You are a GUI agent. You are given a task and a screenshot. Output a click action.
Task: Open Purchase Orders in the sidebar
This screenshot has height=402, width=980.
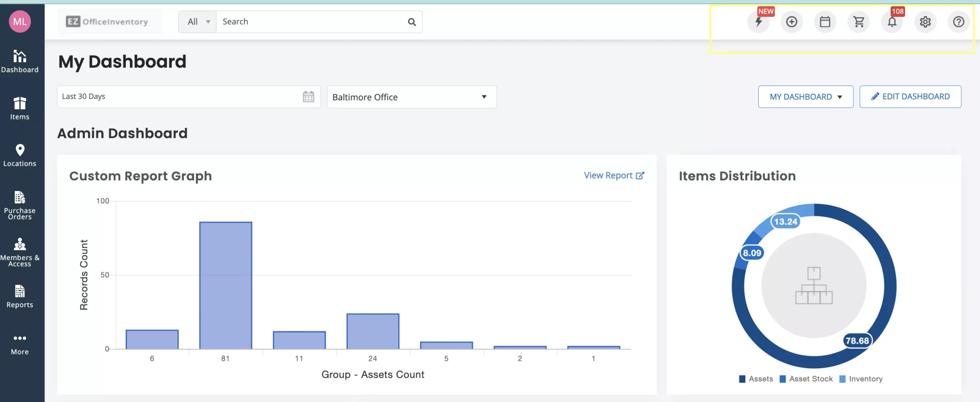[x=20, y=205]
